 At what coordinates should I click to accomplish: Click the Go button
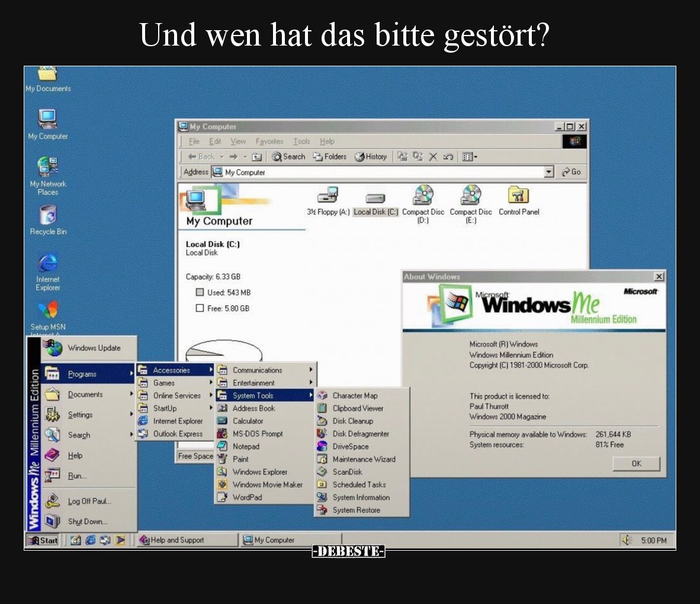(x=571, y=172)
